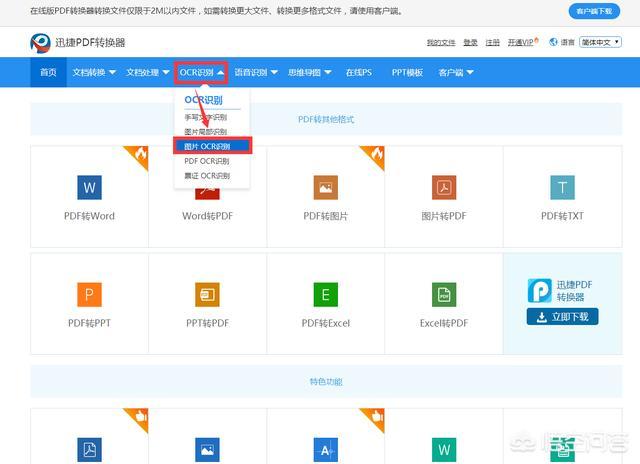
Task: Select 票证 OCR识别 in OCR menu
Action: pos(207,175)
